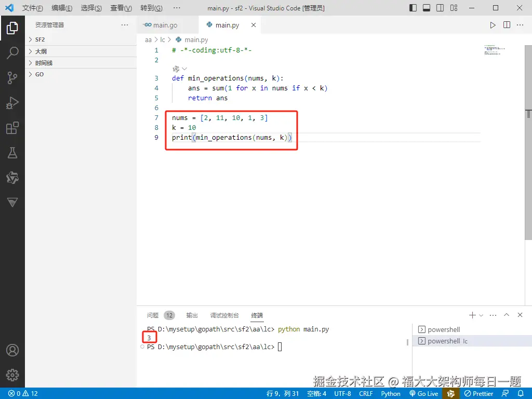This screenshot has width=532, height=399.
Task: Change encoding via UTF-8 status item
Action: point(342,394)
